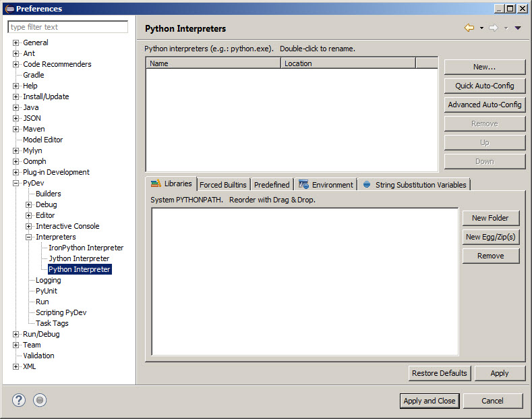Click the New... interpreter button
532x419 pixels.
[484, 67]
